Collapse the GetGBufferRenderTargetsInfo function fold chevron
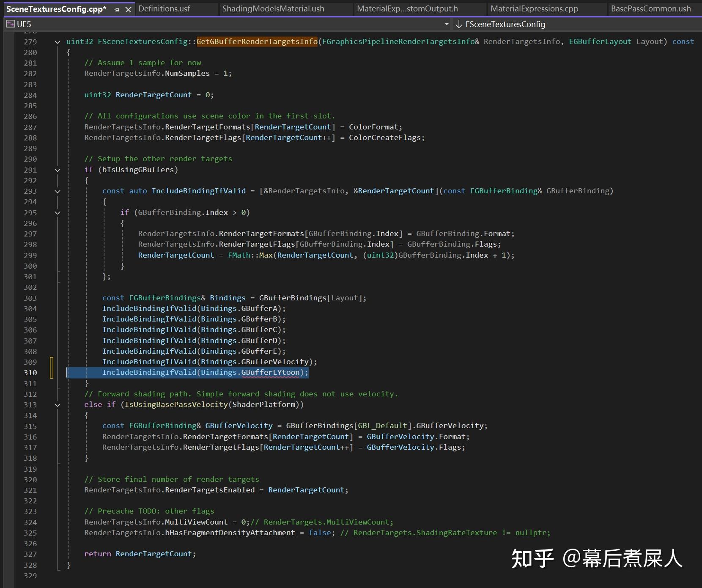702x588 pixels. pos(58,41)
